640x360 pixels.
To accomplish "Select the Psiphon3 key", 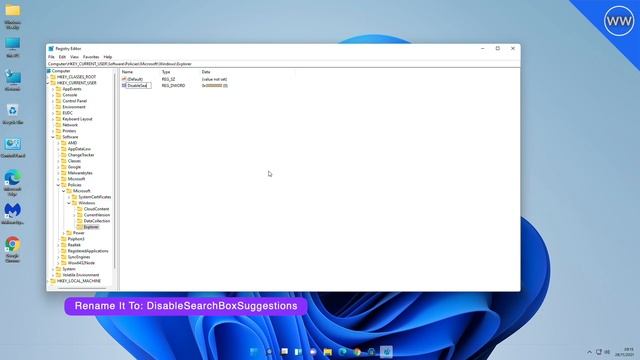I will [x=76, y=239].
